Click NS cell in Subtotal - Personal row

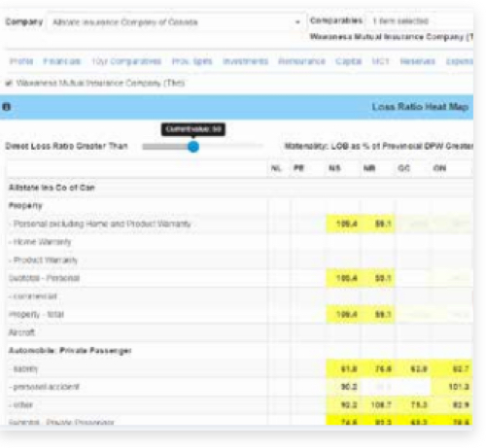point(343,278)
